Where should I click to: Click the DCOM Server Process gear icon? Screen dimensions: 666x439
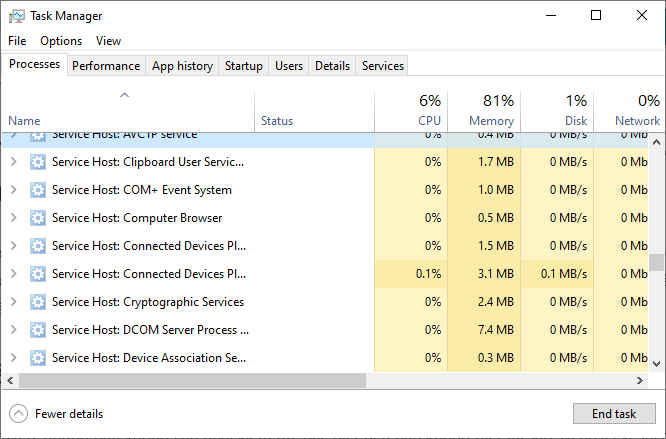point(38,330)
